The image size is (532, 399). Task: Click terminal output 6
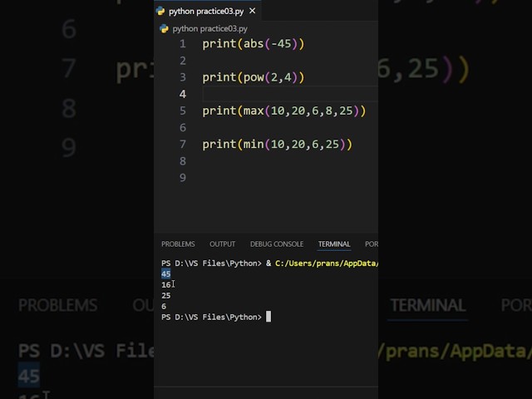[x=164, y=307]
